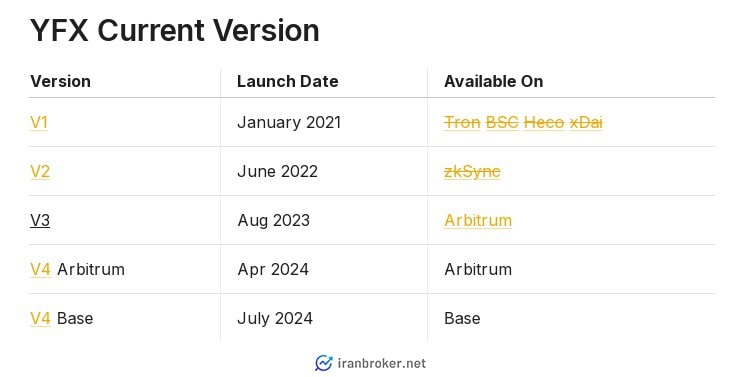
Task: Open the V2 version link
Action: click(x=40, y=172)
